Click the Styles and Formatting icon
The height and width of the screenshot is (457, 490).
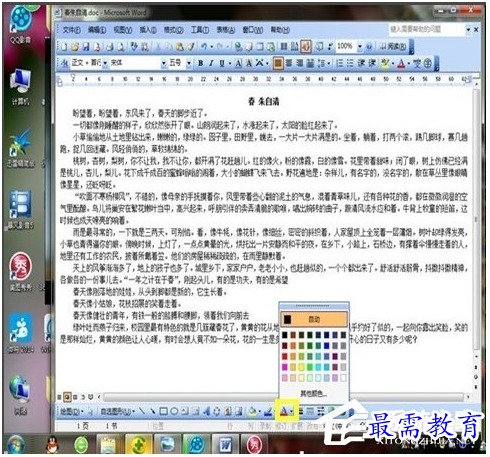pos(65,63)
